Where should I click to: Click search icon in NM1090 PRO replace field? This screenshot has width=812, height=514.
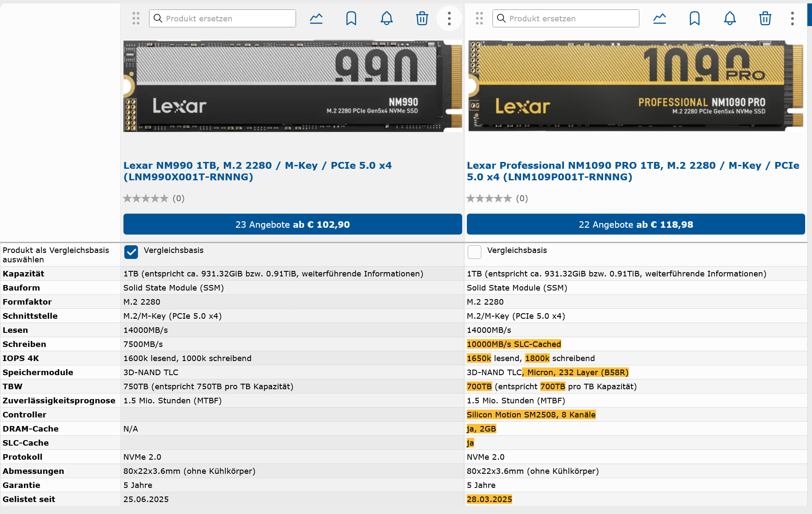[x=501, y=18]
